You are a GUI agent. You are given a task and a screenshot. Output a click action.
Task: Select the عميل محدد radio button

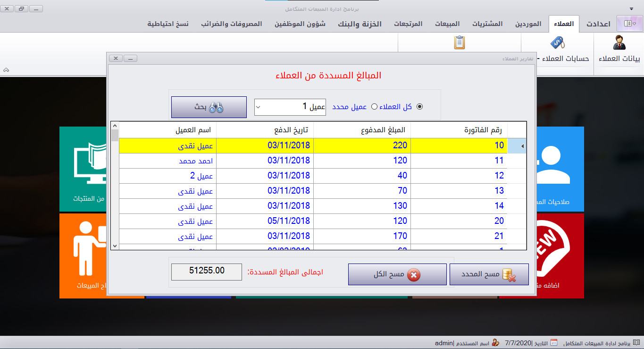click(374, 107)
